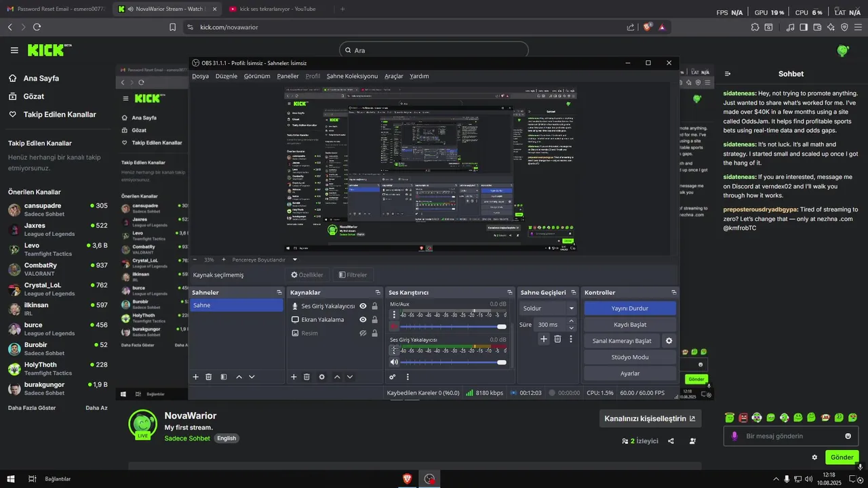Share the stream via share icon
The image size is (868, 488).
pos(671,441)
